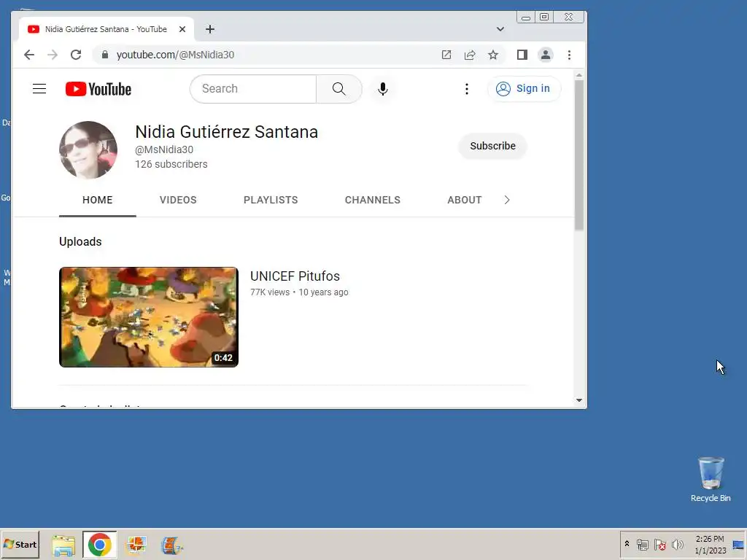Viewport: 747px width, 560px height.
Task: Switch to the HOME tab
Action: click(98, 200)
